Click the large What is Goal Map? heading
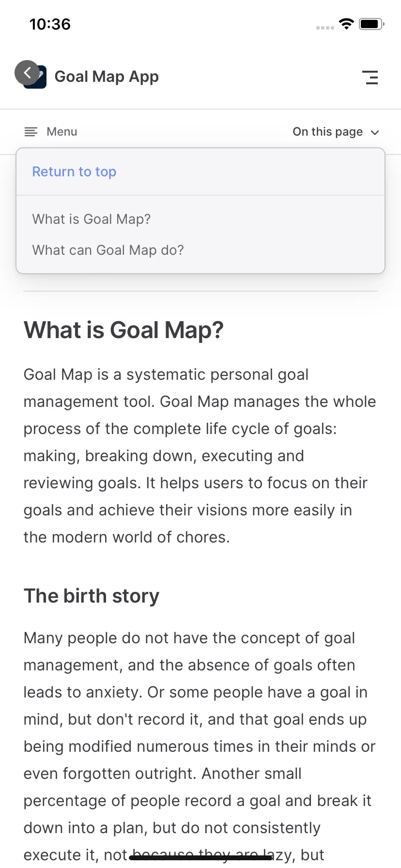Image resolution: width=401 pixels, height=868 pixels. [123, 330]
